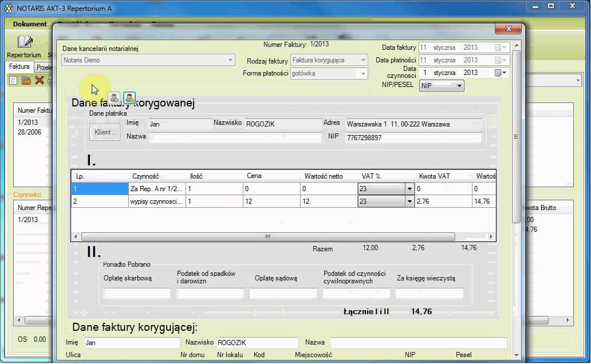Click the grey person icon

(115, 98)
